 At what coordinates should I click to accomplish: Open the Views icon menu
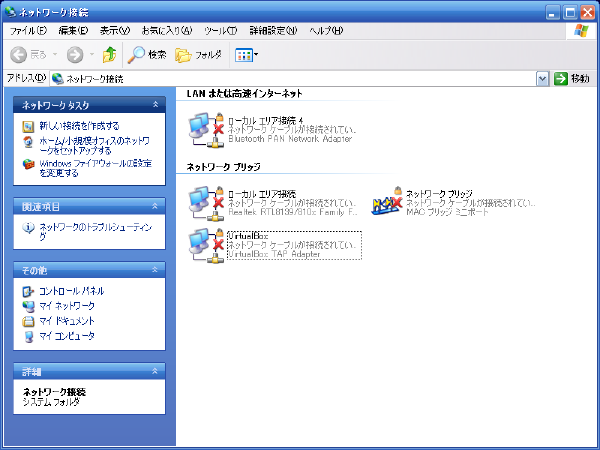(246, 55)
